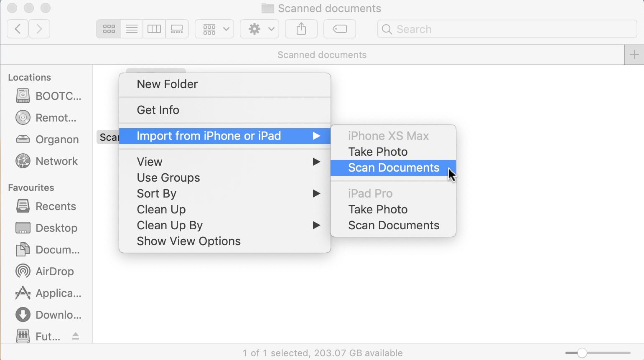Switch to list view in toolbar
This screenshot has height=360, width=644.
132,29
